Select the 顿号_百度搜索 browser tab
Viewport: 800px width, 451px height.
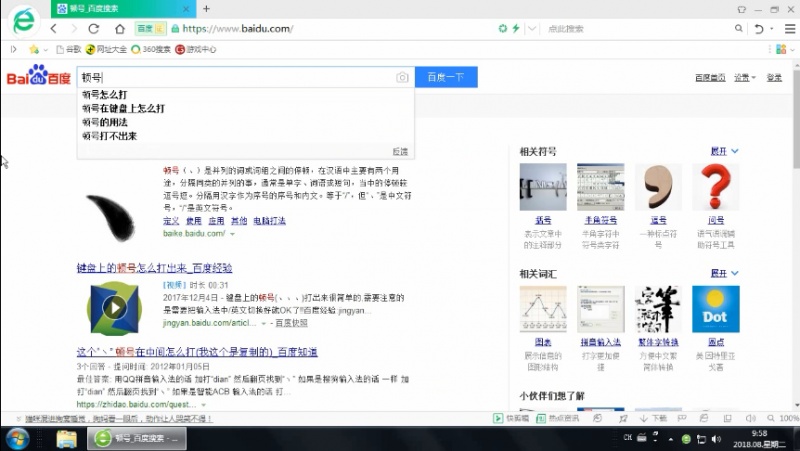122,9
